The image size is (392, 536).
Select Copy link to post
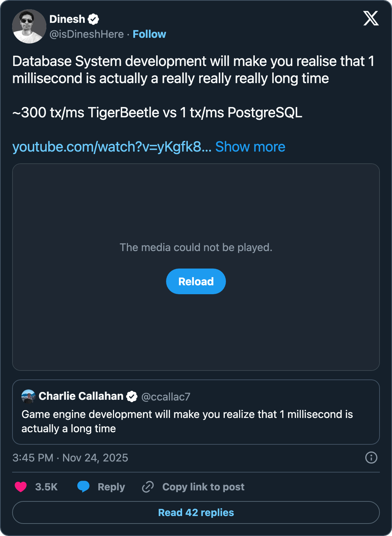tap(203, 487)
